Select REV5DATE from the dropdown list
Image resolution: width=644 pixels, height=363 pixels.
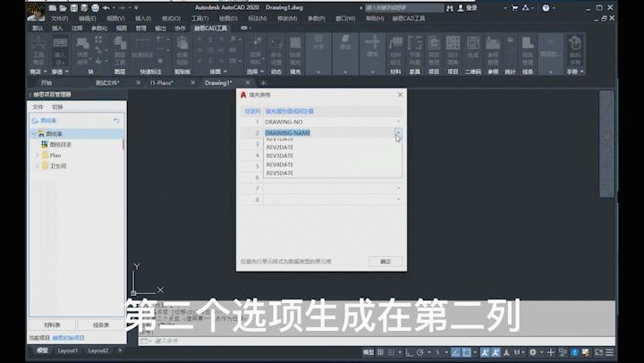[280, 173]
